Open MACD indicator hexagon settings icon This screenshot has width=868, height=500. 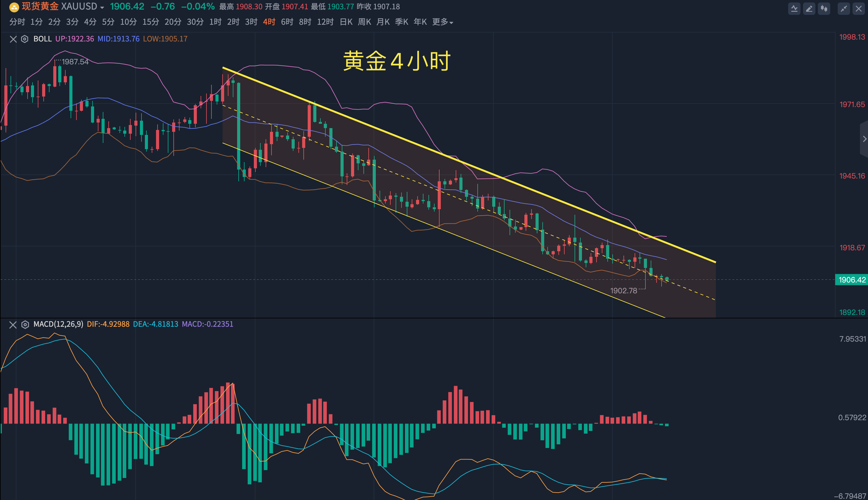[x=25, y=325]
